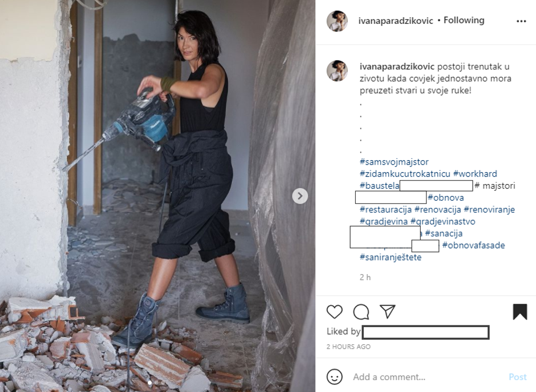Go to next photo with arrow
The height and width of the screenshot is (392, 536).
point(300,196)
